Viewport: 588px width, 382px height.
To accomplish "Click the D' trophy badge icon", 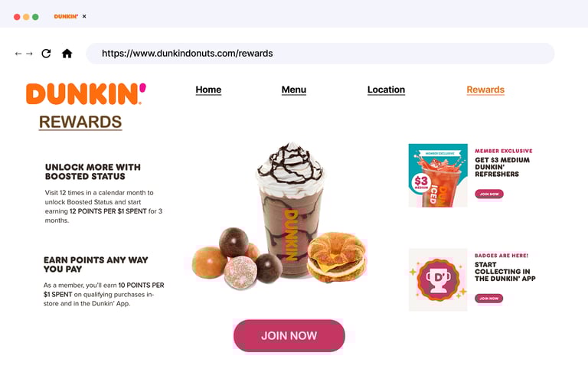I will click(x=438, y=279).
